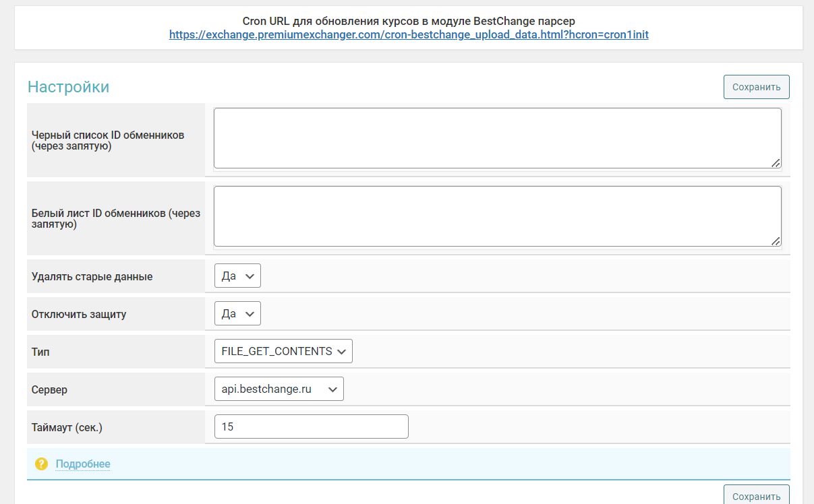Click the yellow question mark help icon
This screenshot has height=504, width=814.
[x=42, y=464]
